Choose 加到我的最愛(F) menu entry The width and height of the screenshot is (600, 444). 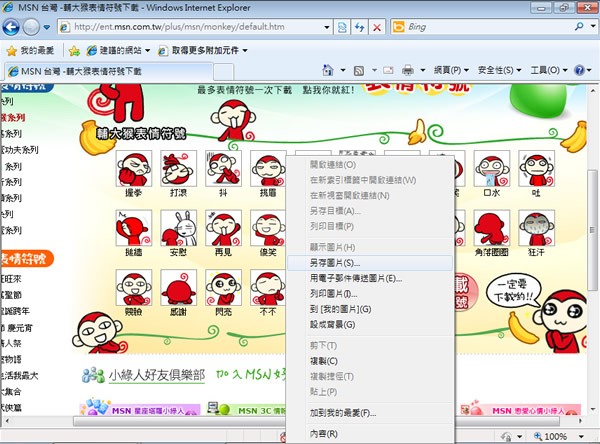(x=370, y=413)
